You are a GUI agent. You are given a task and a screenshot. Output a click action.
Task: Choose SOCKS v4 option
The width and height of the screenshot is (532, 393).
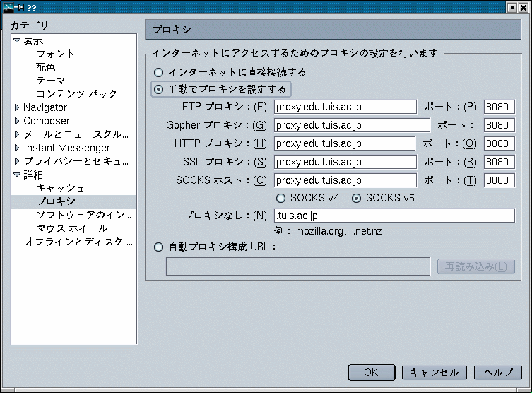[x=280, y=198]
